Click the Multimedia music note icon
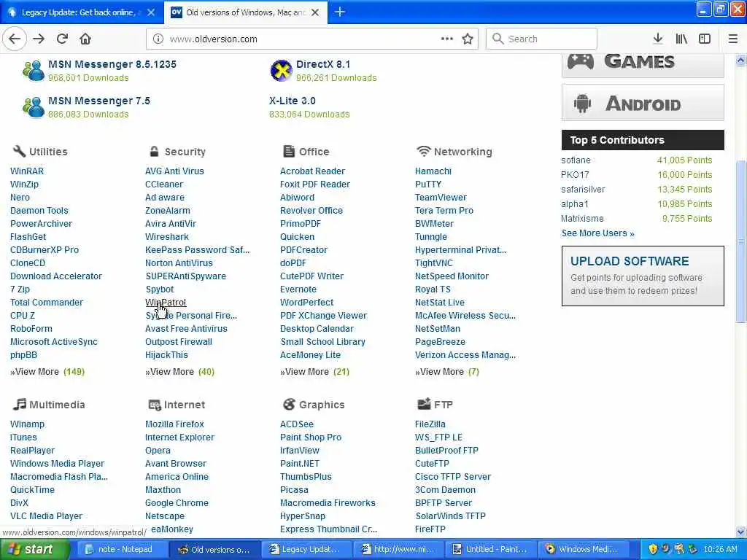The image size is (747, 560). point(20,404)
